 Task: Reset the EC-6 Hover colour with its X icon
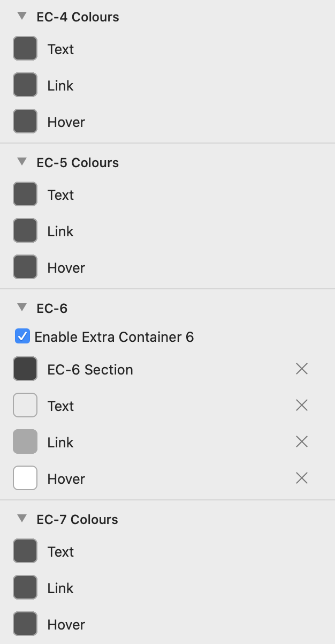pyautogui.click(x=302, y=478)
